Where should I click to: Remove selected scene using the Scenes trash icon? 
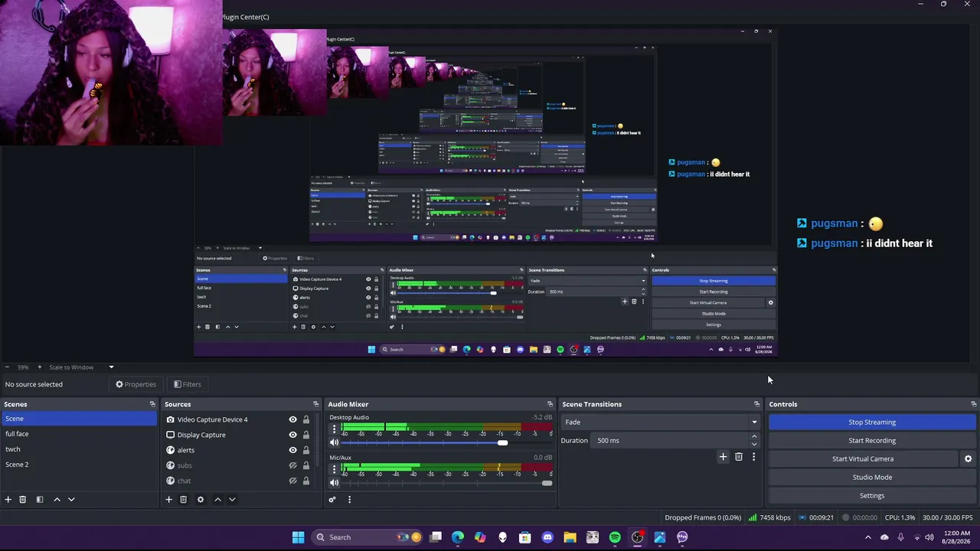point(23,500)
